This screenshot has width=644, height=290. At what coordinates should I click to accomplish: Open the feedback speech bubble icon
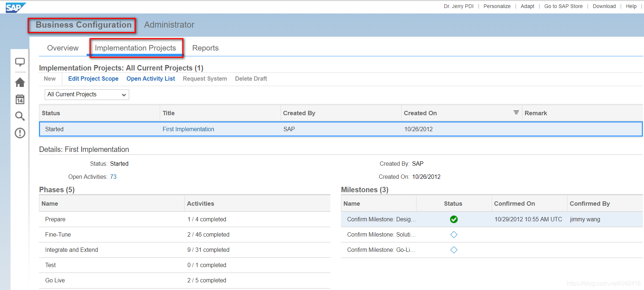[20, 62]
